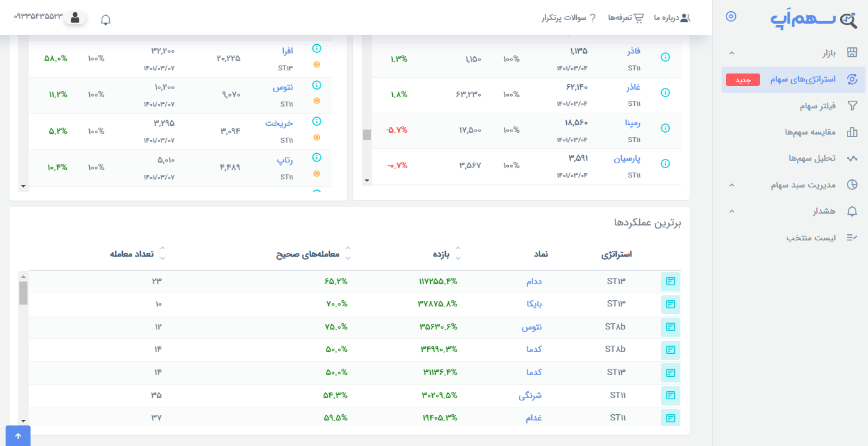Viewport: 868px width, 446px height.
Task: Open details icon for ددام ST13 row
Action: (670, 282)
